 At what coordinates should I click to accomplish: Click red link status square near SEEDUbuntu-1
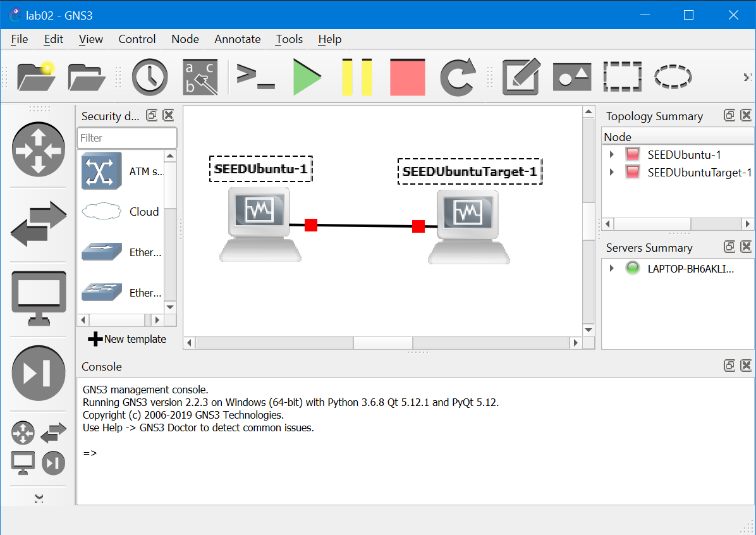[x=311, y=224]
